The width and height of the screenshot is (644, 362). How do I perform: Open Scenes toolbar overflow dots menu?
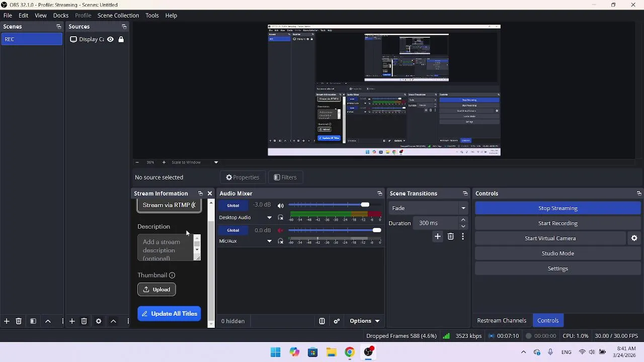[x=62, y=321]
